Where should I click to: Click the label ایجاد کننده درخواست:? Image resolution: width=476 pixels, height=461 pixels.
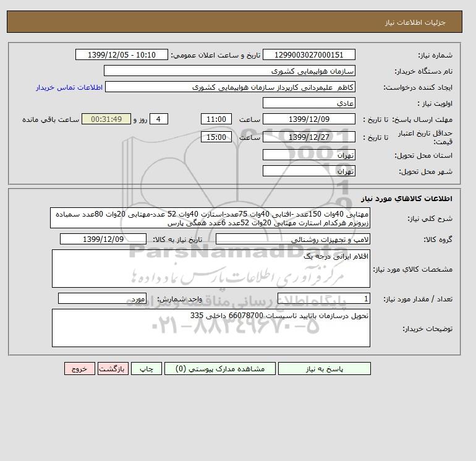click(x=418, y=87)
